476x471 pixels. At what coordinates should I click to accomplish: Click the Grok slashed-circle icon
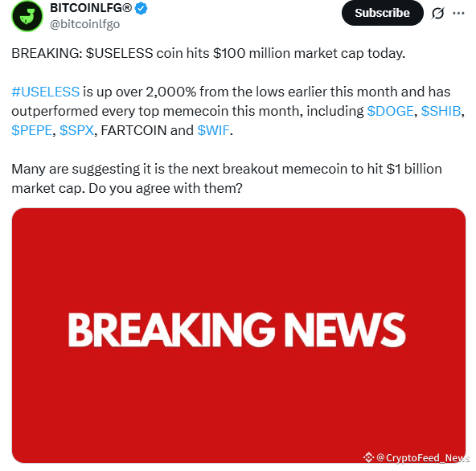437,14
